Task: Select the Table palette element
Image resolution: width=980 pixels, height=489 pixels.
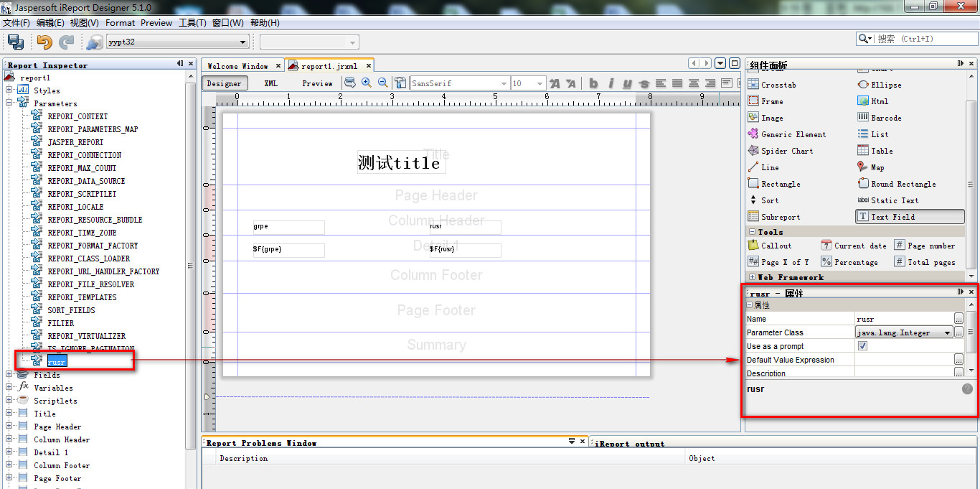Action: [x=875, y=151]
